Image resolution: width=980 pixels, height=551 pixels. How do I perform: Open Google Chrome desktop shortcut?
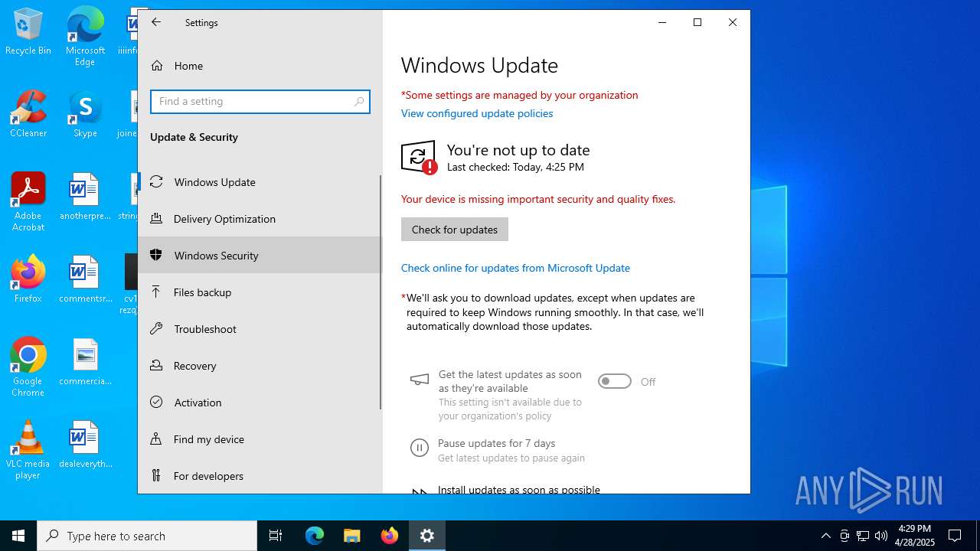[x=28, y=367]
